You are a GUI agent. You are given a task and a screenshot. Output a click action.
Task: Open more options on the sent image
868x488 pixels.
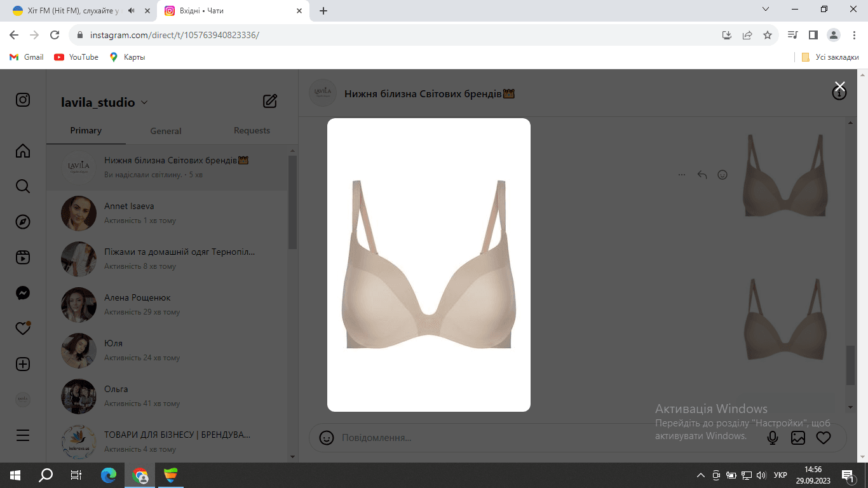682,175
